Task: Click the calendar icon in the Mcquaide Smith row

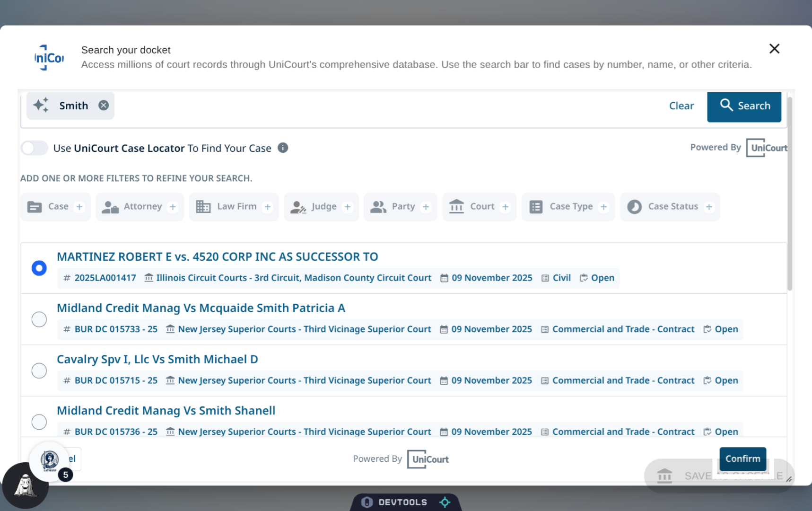Action: (444, 329)
